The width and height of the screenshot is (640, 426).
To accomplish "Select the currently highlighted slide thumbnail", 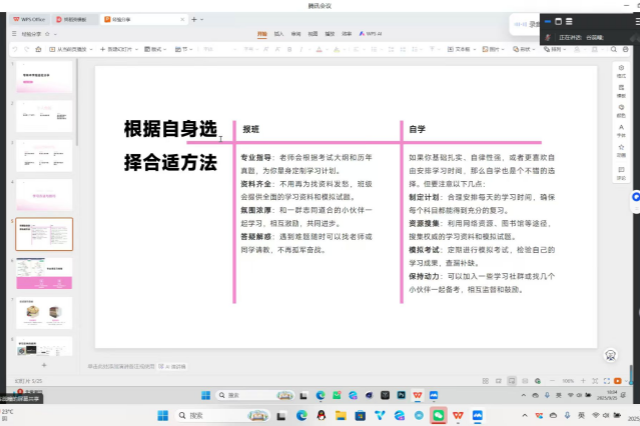I will 44,234.
